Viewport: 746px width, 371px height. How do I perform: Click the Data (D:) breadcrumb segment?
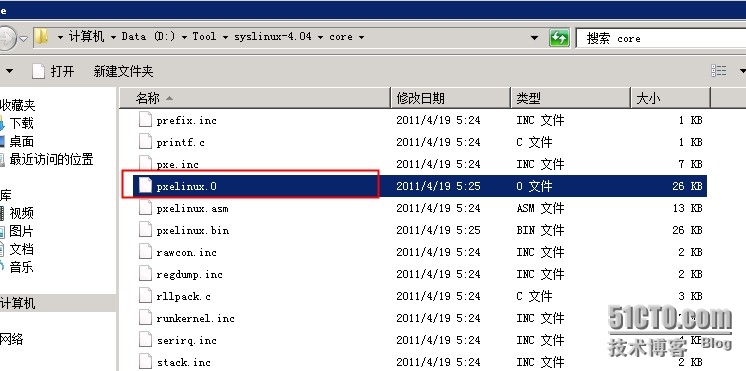(x=148, y=37)
